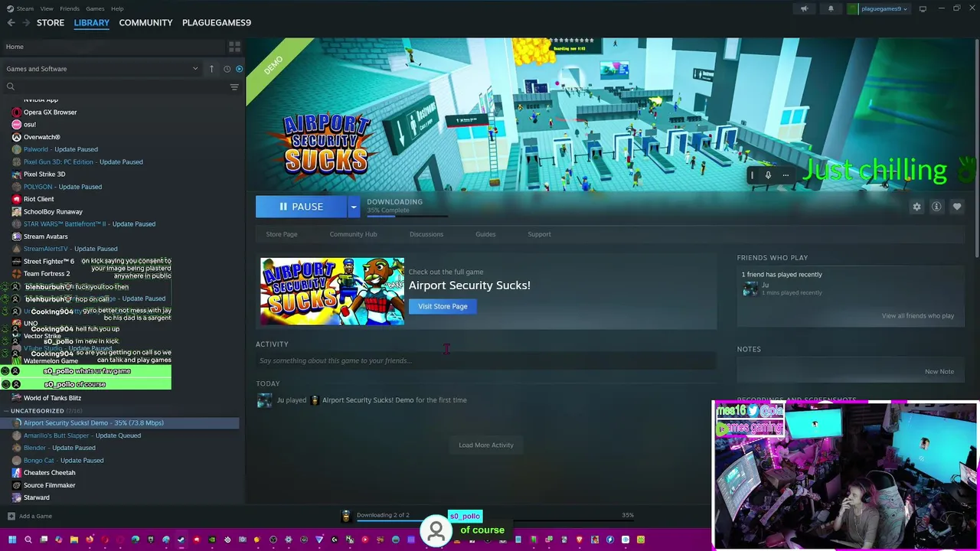Pause the current download
Screen dimensions: 980x551
point(302,207)
